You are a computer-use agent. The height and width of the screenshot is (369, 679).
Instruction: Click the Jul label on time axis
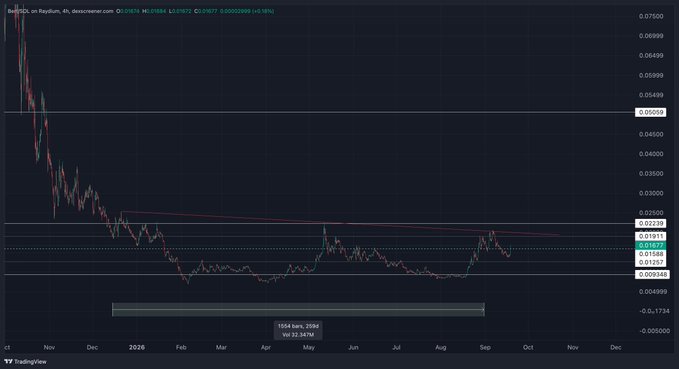click(396, 347)
